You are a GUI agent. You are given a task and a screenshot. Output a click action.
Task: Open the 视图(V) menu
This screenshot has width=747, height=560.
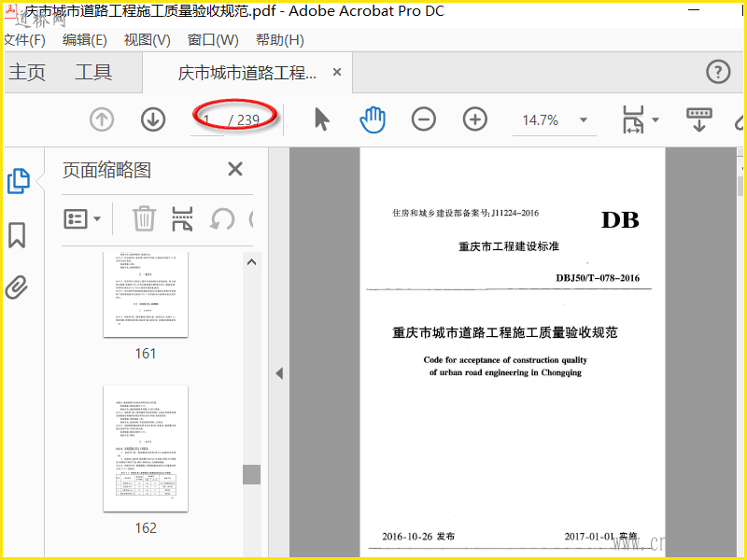tap(148, 40)
